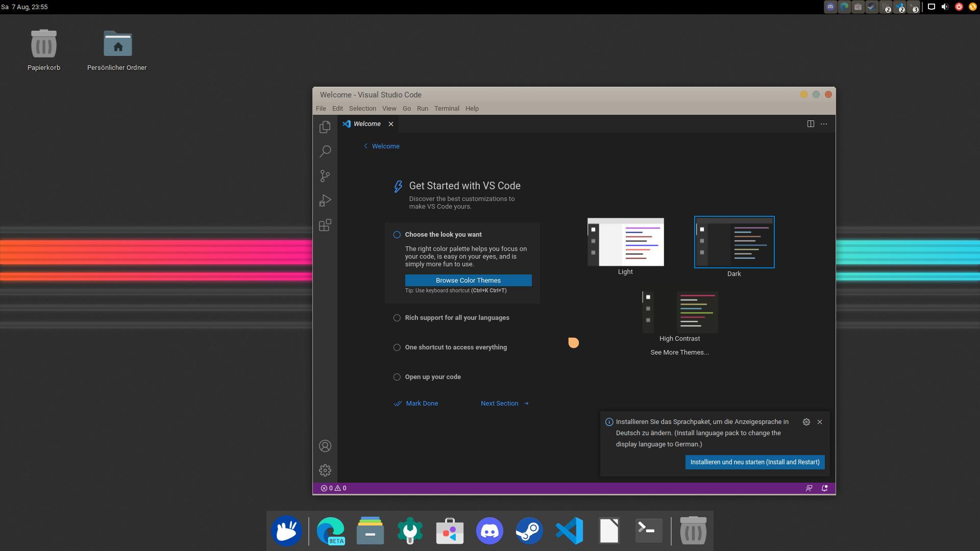Open the Extensions panel
The height and width of the screenshot is (551, 980).
(x=325, y=226)
